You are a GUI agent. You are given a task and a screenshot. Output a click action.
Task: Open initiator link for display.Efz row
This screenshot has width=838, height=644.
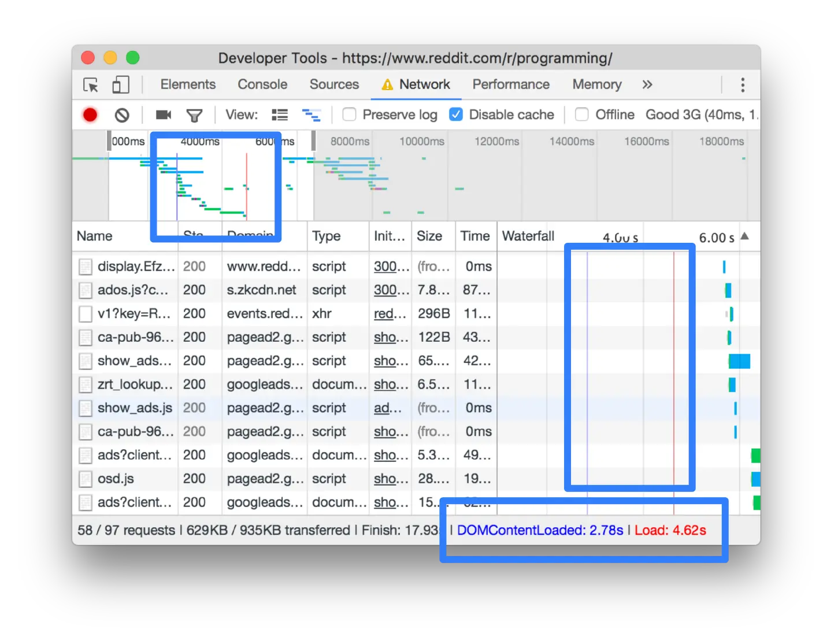point(391,267)
